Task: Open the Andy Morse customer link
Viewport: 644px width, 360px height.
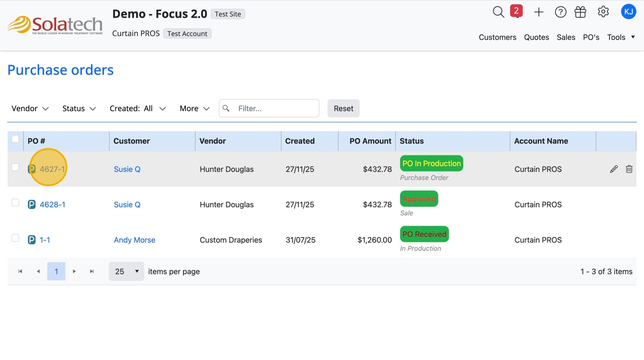Action: [134, 240]
